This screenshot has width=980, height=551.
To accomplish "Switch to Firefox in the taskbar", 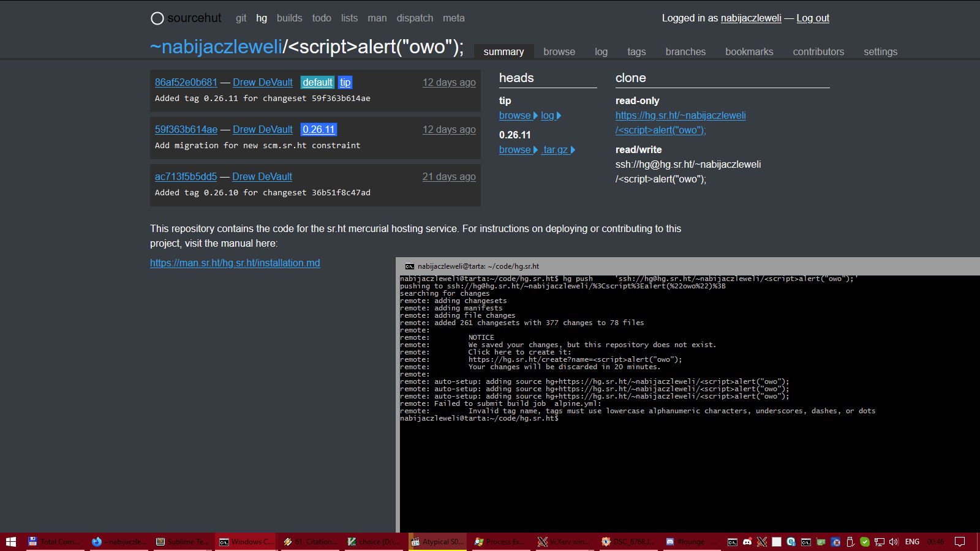I will pos(119,542).
